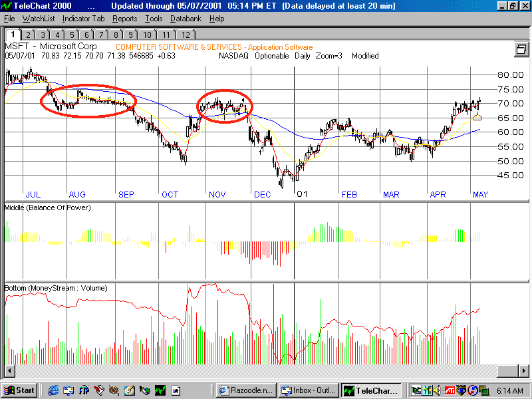The image size is (532, 399).
Task: Click the 80.00 price axis label
Action: [511, 75]
